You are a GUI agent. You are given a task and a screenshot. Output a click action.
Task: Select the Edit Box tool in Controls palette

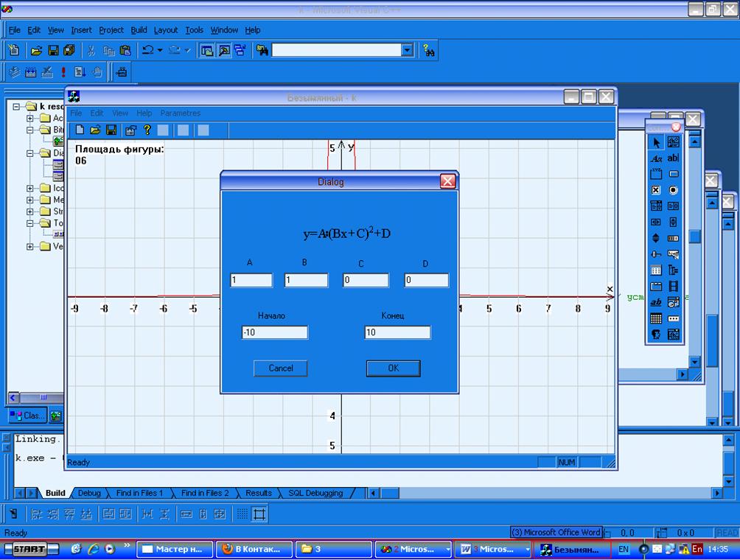(x=673, y=158)
